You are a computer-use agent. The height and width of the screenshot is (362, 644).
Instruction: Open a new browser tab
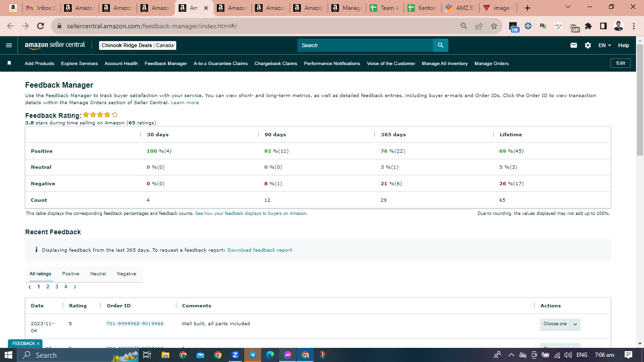click(x=528, y=8)
